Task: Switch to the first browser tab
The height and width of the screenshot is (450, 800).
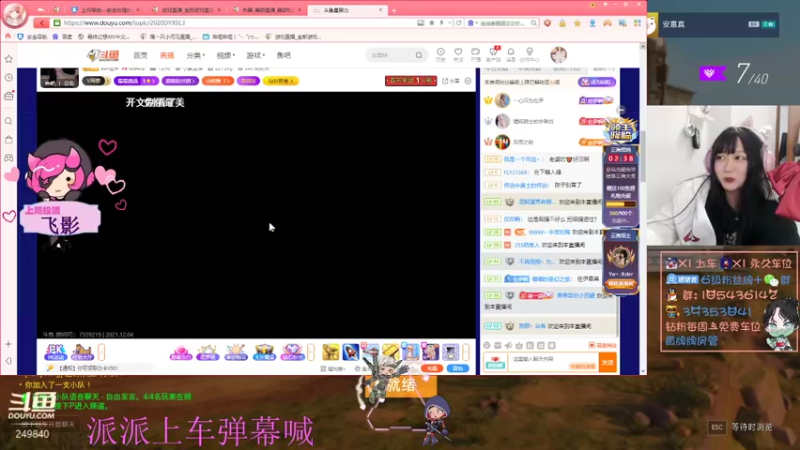Action: tap(106, 10)
